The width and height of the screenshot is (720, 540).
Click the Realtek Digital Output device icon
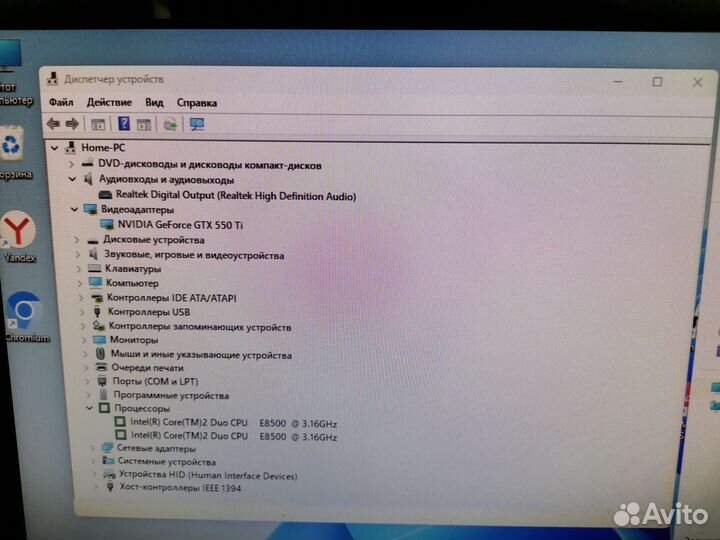(105, 195)
